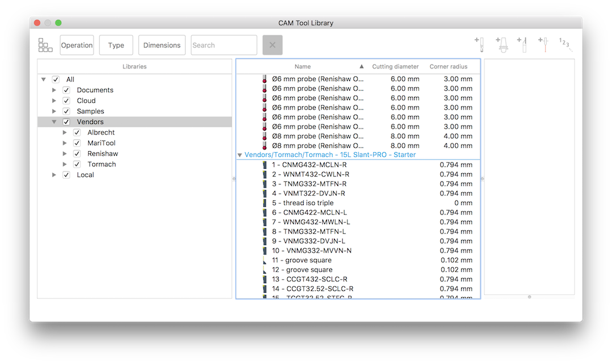Collapse the Tormach 15L Slant-PRO Starter group
The image size is (612, 364).
coord(240,155)
